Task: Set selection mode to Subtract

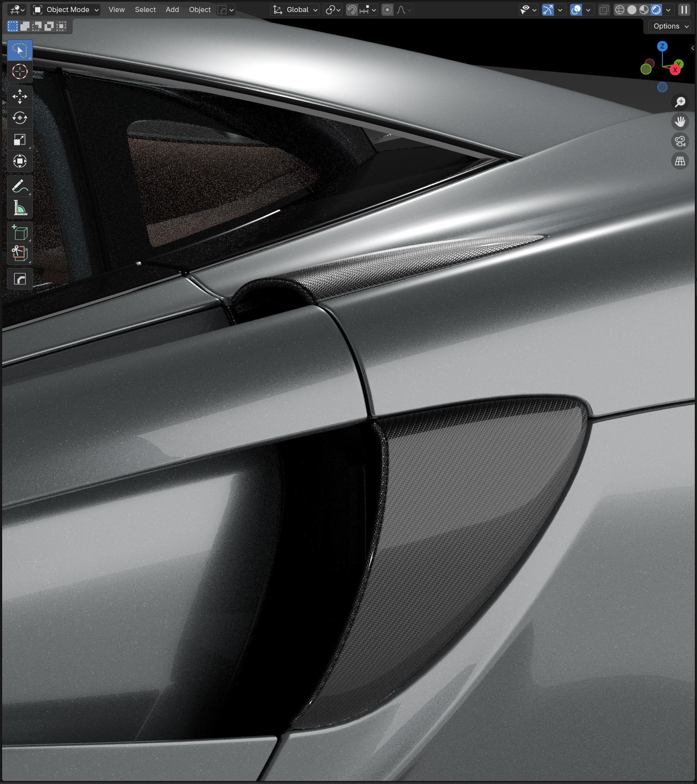Action: tap(37, 26)
